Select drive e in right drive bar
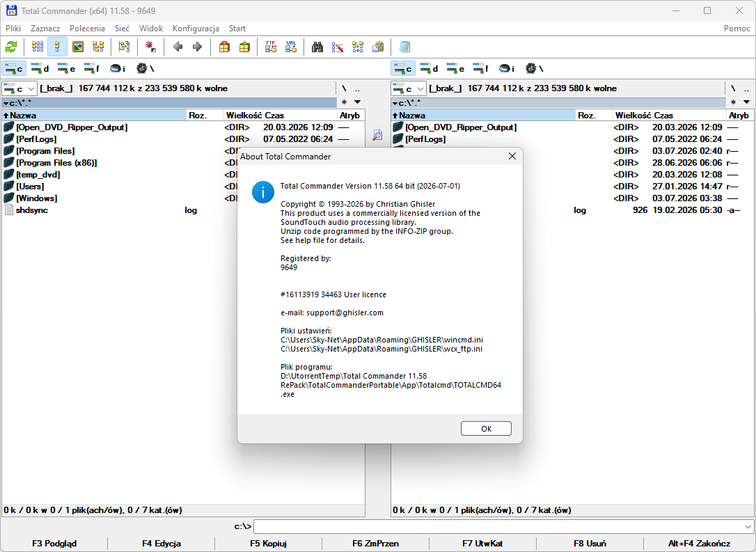 click(455, 68)
